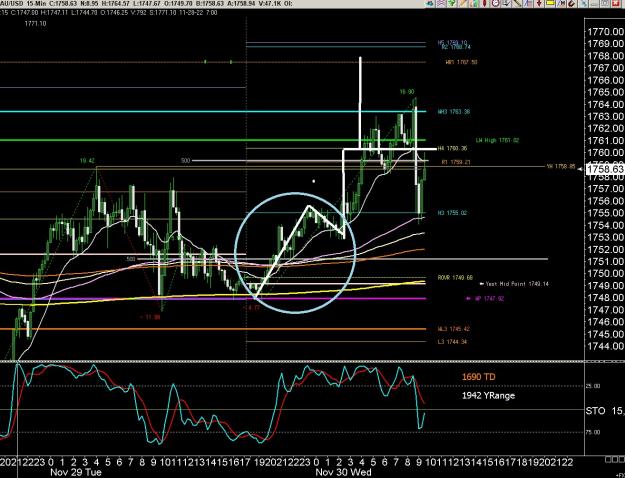Click the 16.90 swing high label
This screenshot has width=625, height=478.
coord(407,92)
